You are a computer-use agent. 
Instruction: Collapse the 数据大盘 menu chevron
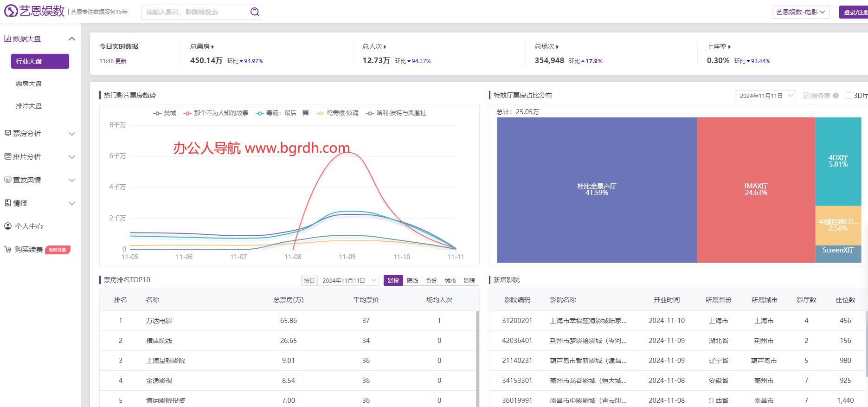(x=72, y=39)
